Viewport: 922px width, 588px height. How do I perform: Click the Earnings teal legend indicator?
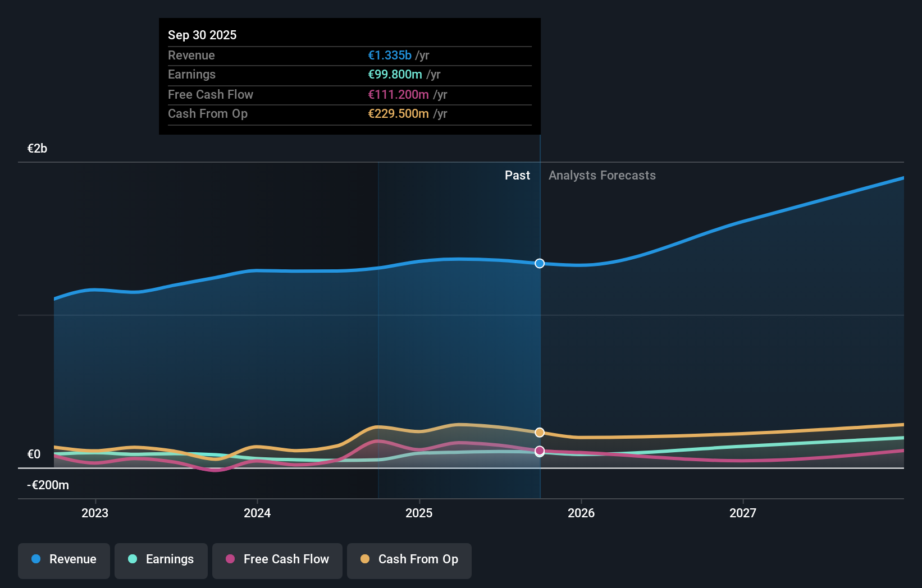[x=132, y=560]
